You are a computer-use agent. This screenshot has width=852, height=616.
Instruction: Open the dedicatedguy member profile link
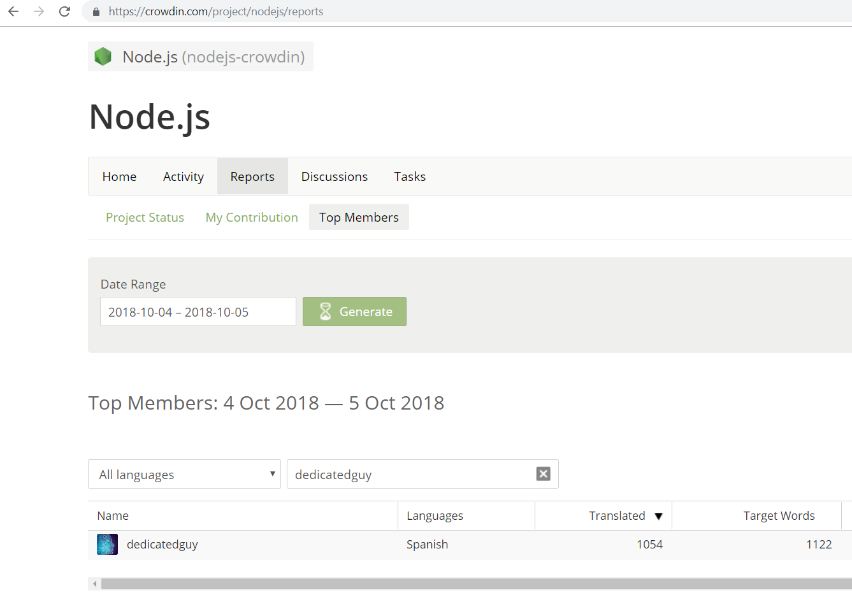coord(162,545)
